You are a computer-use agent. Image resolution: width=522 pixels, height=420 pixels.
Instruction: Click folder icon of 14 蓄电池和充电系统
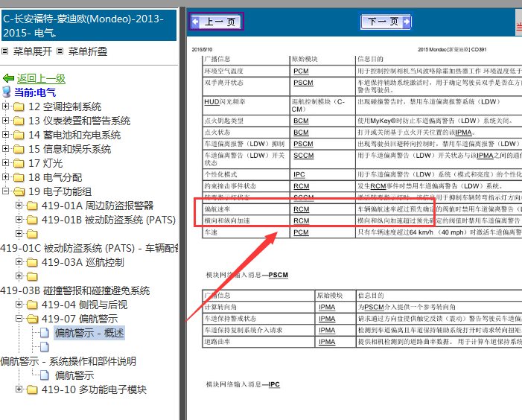pyautogui.click(x=19, y=135)
